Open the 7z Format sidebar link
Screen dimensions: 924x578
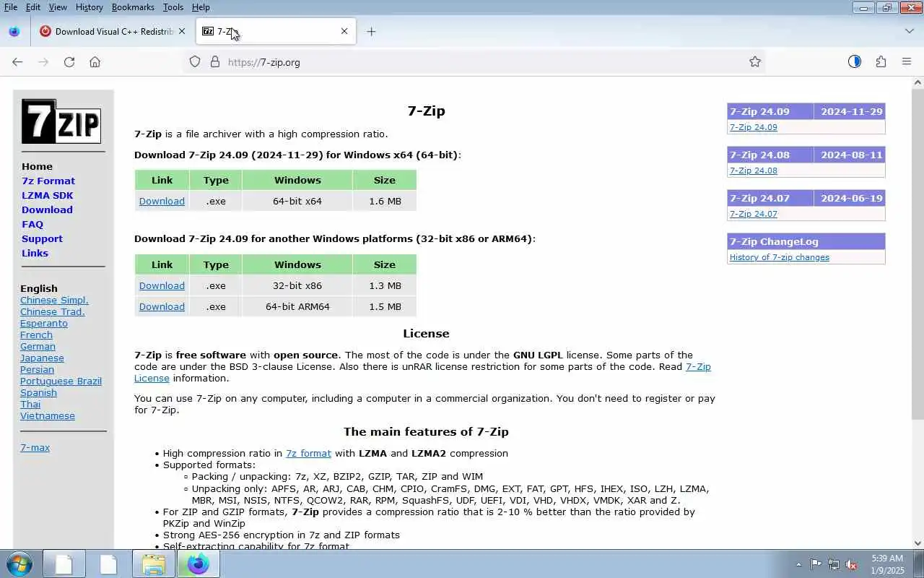point(48,181)
